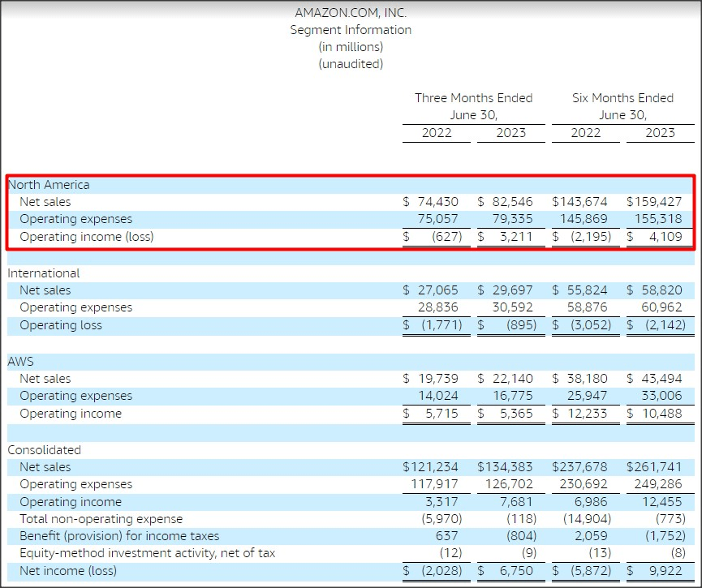The image size is (702, 588).
Task: Select Benefit (provision) for income taxes label
Action: point(109,536)
